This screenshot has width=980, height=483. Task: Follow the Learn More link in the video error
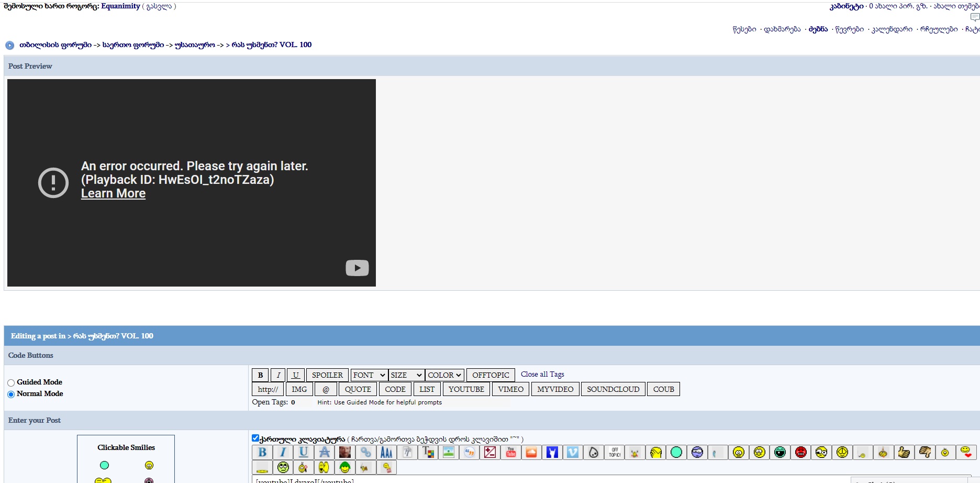click(x=113, y=194)
